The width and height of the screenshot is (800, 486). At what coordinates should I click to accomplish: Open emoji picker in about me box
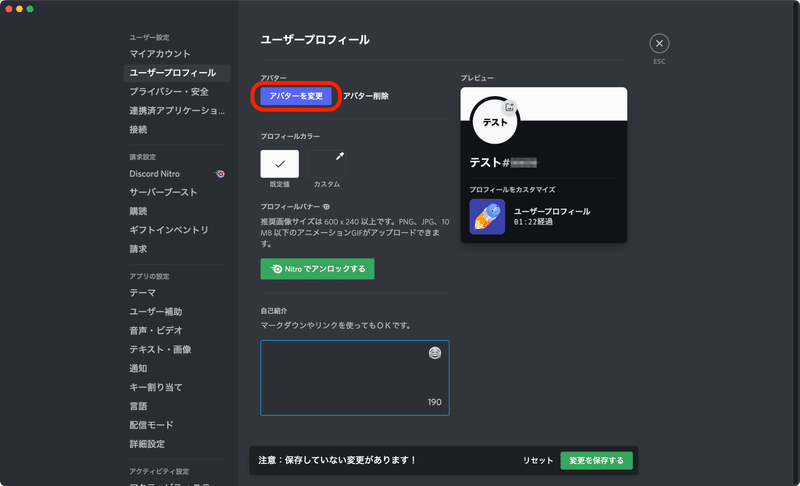[435, 353]
